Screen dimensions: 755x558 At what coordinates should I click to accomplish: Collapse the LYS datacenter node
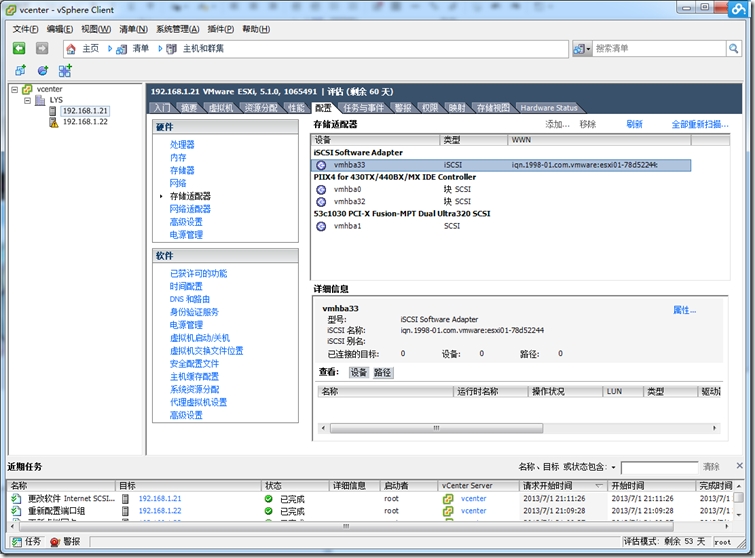pos(27,100)
